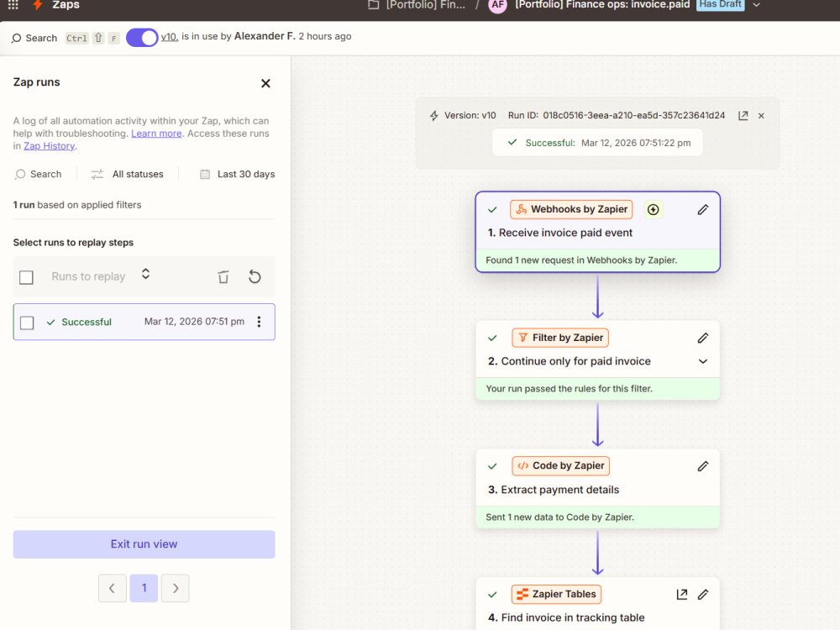
Task: Click the Filter by Zapier app badge
Action: (560, 338)
